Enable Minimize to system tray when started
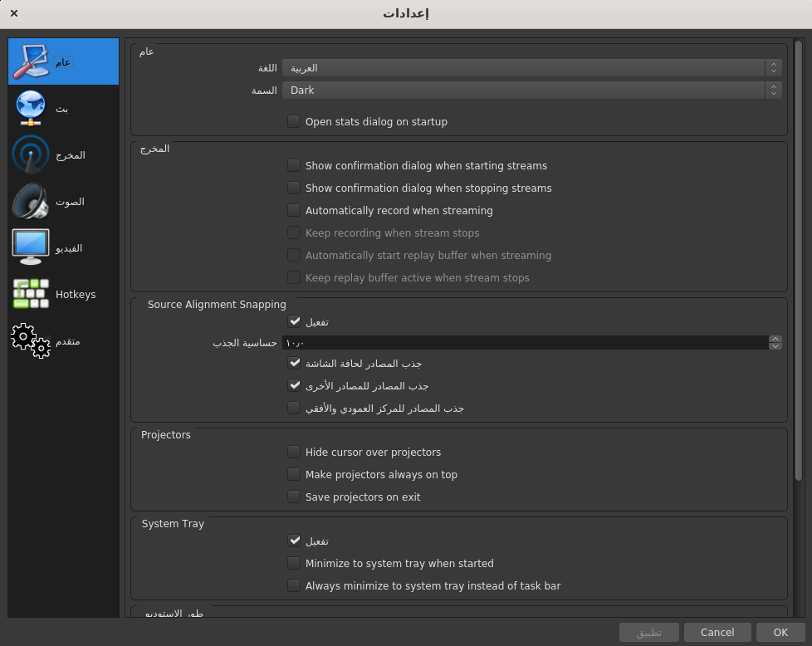This screenshot has width=812, height=646. tap(294, 563)
